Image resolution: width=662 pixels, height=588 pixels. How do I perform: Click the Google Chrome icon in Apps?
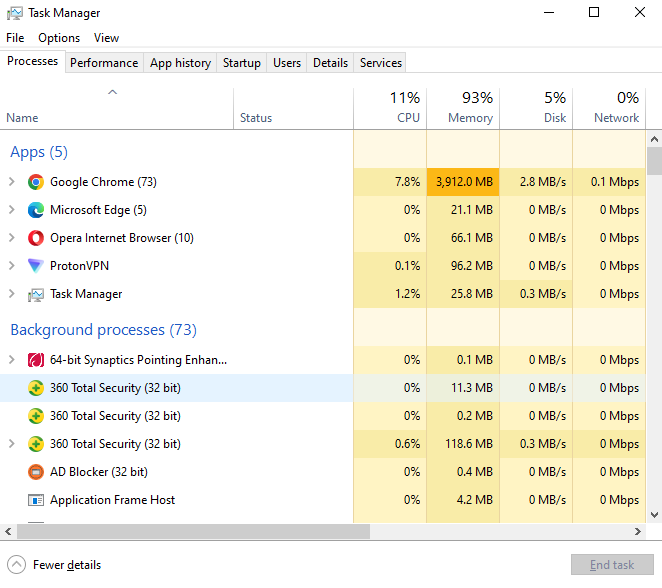tap(36, 182)
